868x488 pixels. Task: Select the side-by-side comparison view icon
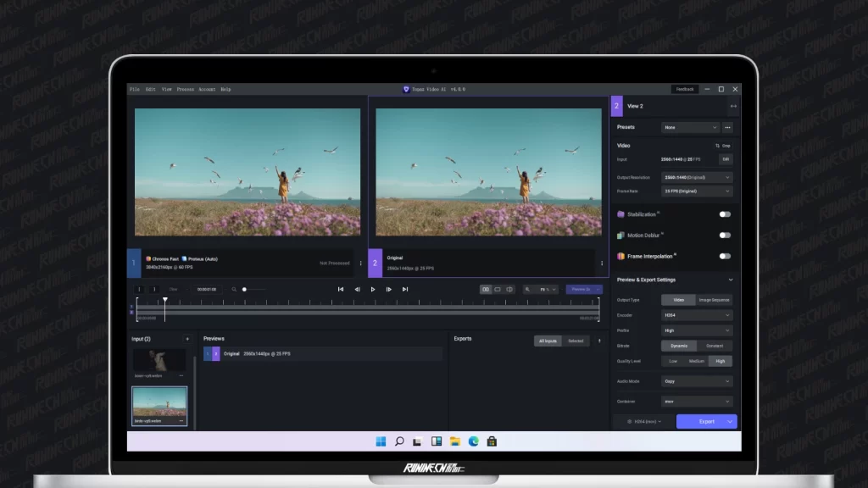486,289
